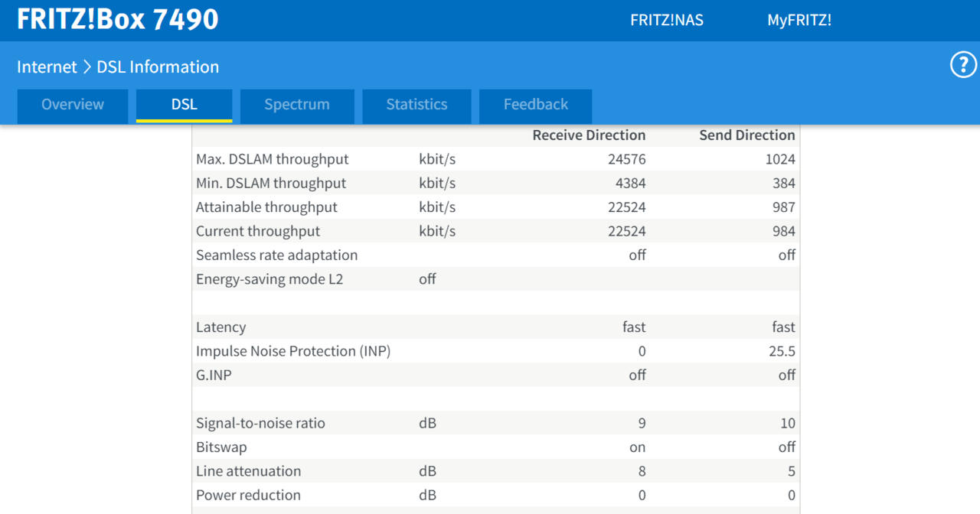
Task: Click the Attainable throughput row label
Action: (266, 207)
